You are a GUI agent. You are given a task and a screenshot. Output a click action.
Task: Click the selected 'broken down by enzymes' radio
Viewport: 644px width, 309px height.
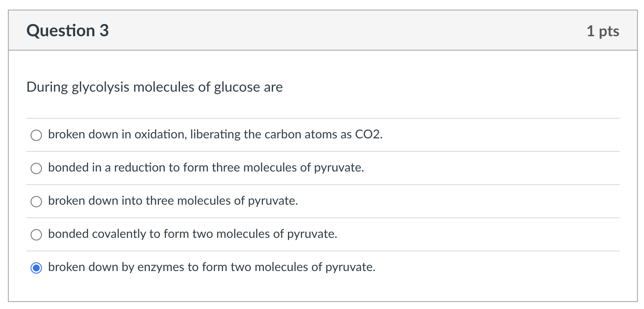point(36,268)
